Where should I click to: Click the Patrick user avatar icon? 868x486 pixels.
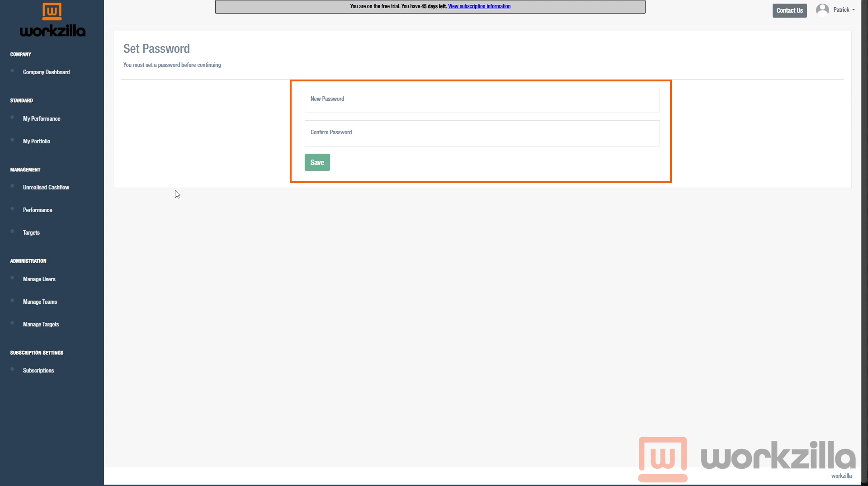[x=822, y=10]
